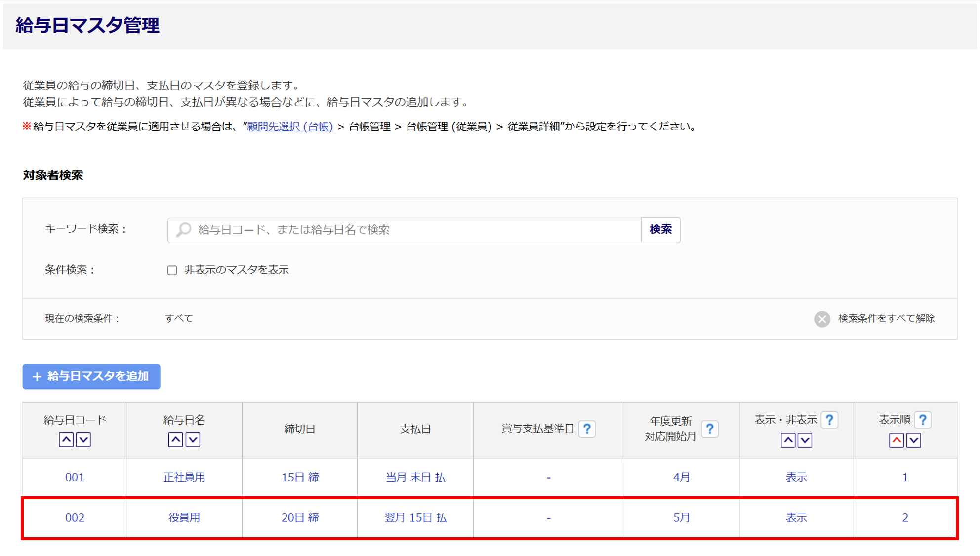This screenshot has width=980, height=556.
Task: Open 役員用 payroll name link
Action: 184,517
